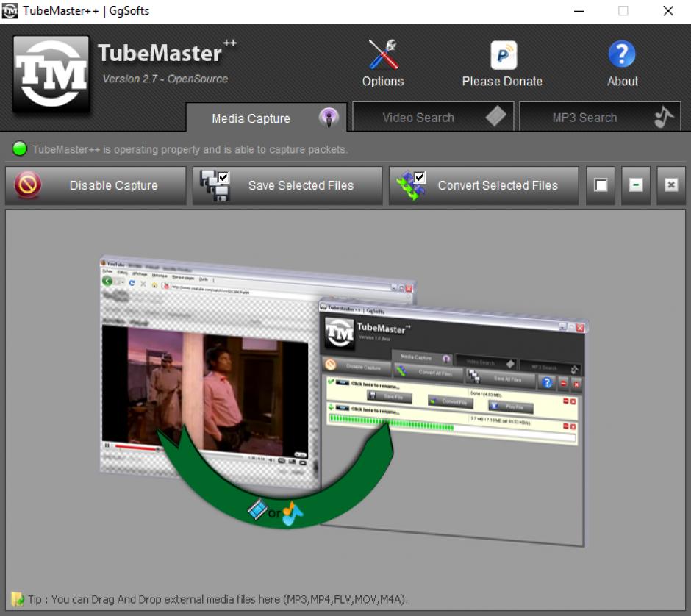Screen dimensions: 691x616
Task: Click the select-all white square button
Action: click(601, 185)
